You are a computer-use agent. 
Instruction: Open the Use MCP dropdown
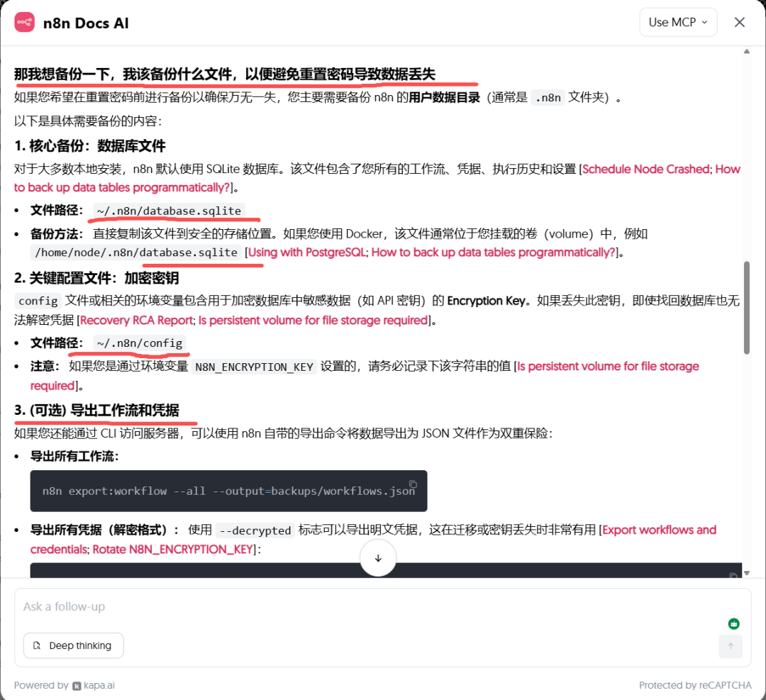(678, 22)
